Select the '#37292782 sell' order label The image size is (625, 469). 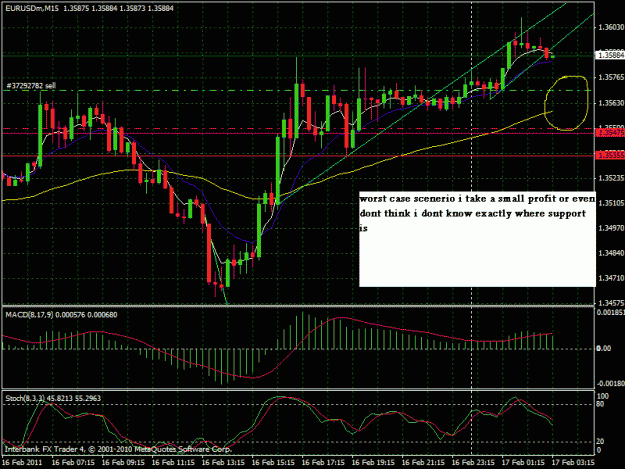pyautogui.click(x=31, y=86)
